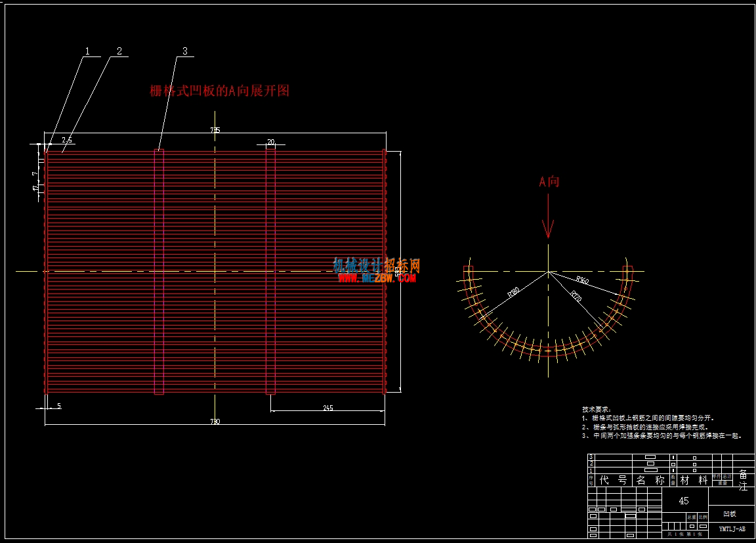Viewport: 756px width, 543px height.
Task: Click the 2.5 dimension text at top left
Action: 67,140
